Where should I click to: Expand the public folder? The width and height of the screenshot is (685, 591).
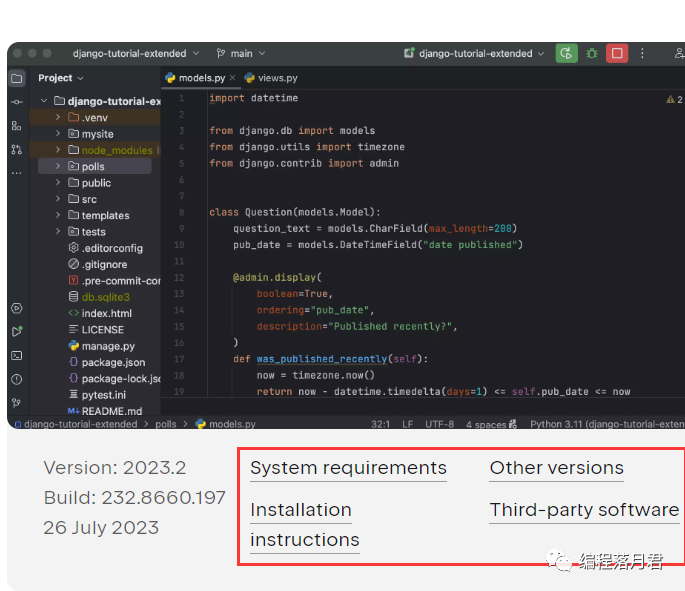(58, 183)
